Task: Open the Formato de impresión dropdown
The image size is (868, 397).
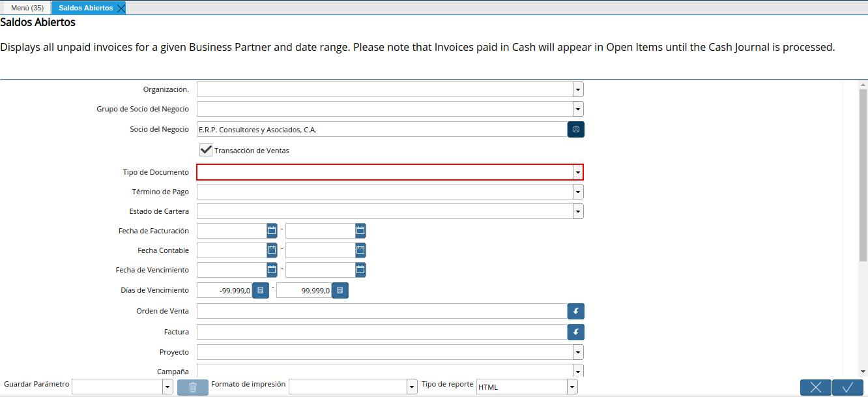Action: click(x=412, y=387)
